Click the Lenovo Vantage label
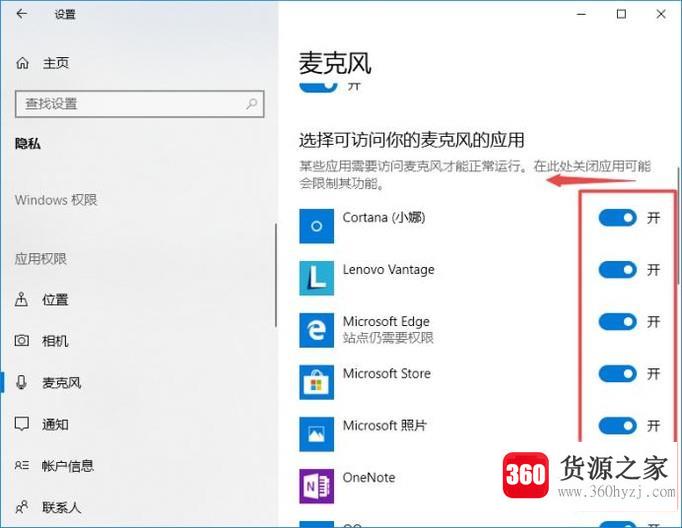The width and height of the screenshot is (682, 528). tap(388, 270)
